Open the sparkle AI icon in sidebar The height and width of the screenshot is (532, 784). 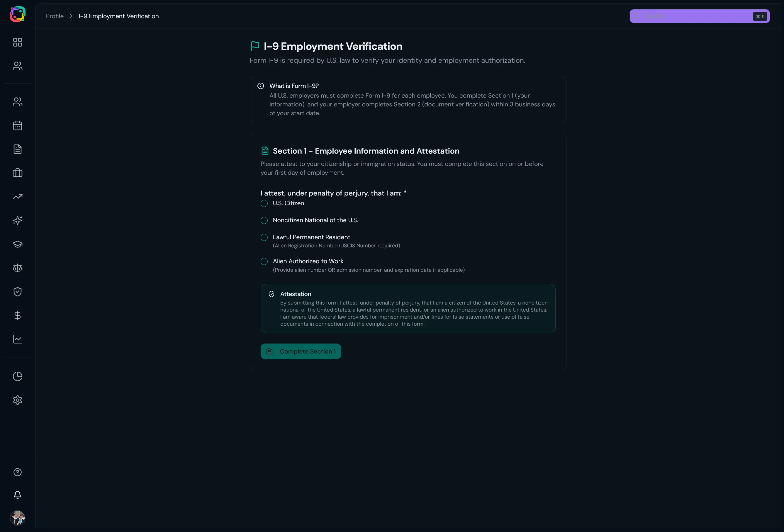point(18,220)
